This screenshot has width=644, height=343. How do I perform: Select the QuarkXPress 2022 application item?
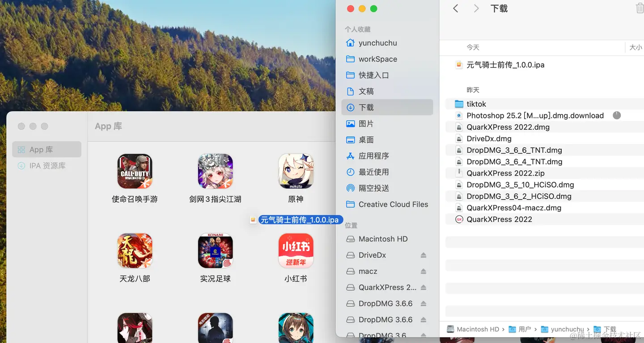pos(545,219)
